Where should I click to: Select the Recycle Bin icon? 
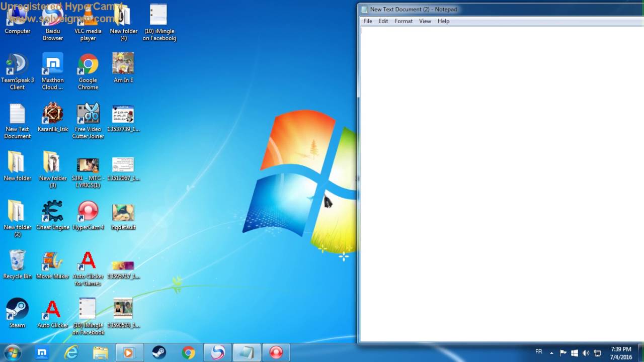coord(18,264)
